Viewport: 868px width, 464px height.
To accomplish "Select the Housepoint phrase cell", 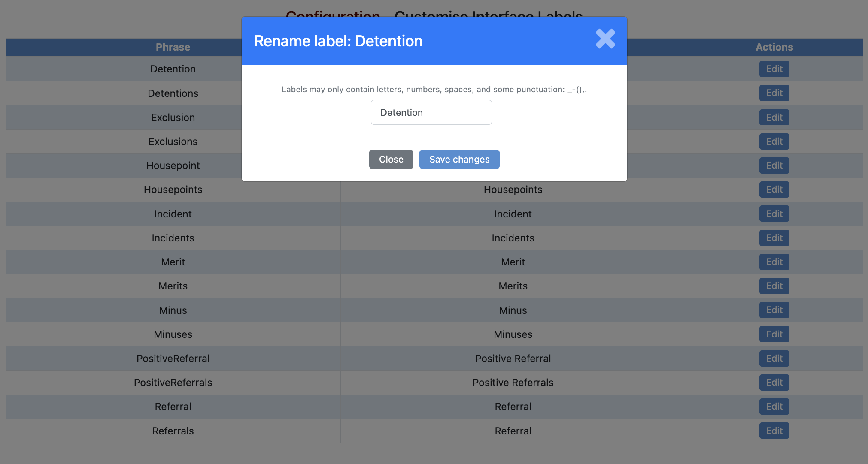I will coord(173,166).
